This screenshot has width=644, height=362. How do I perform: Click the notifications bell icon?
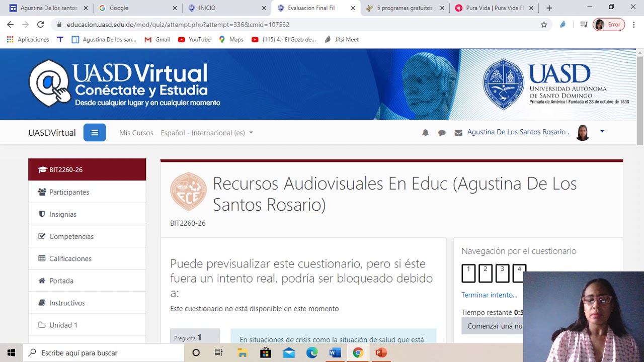[425, 133]
